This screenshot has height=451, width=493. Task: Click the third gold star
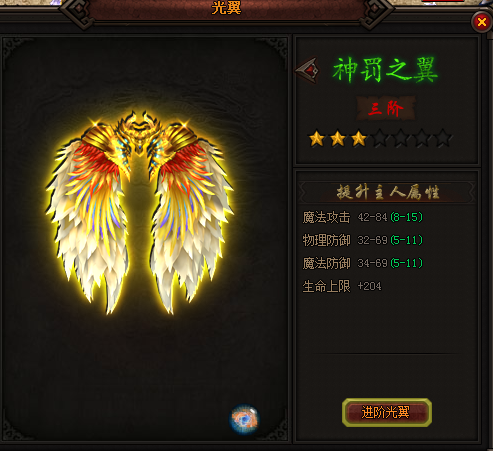(x=359, y=139)
